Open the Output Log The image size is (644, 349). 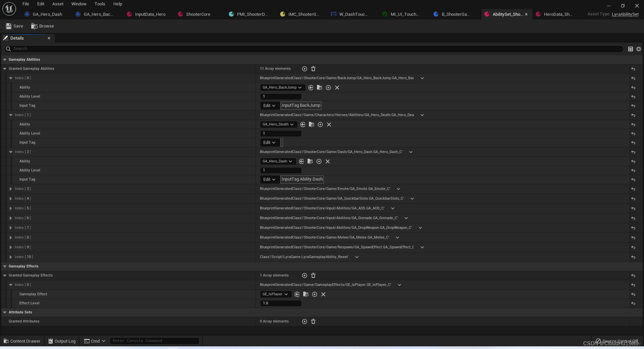tap(62, 341)
